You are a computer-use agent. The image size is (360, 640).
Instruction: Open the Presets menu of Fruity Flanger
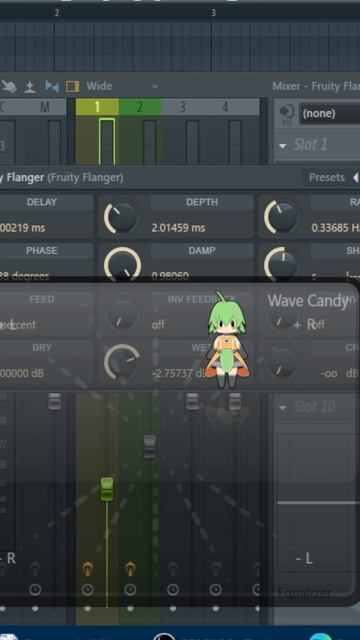pos(327,178)
